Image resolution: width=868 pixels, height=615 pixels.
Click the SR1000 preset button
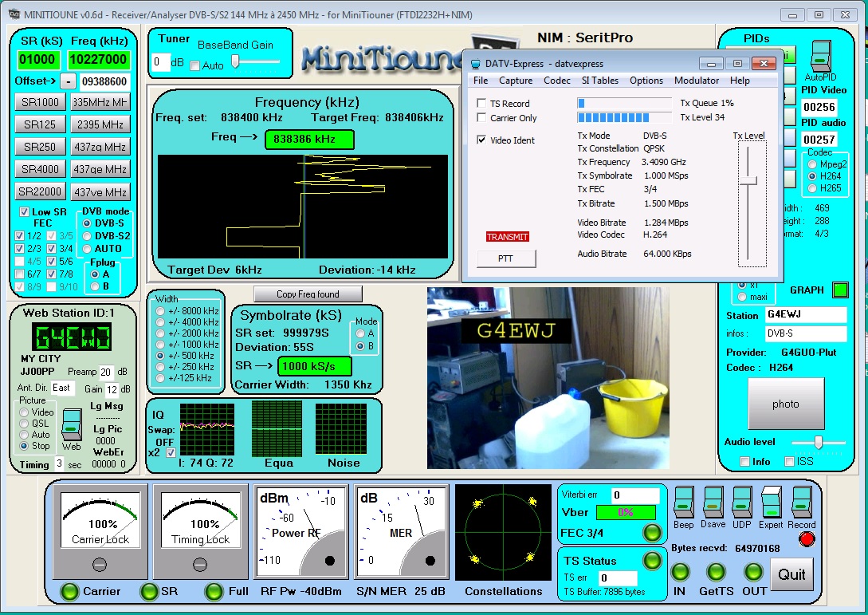click(x=40, y=102)
